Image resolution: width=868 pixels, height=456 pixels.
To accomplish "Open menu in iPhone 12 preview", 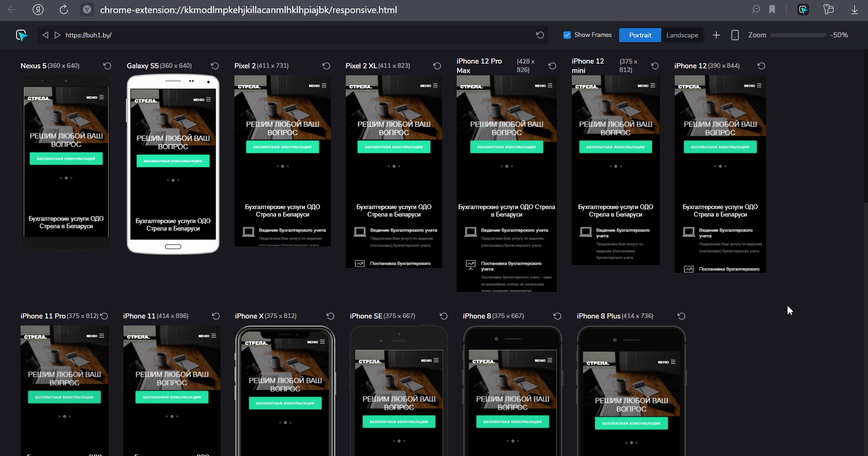I will [x=753, y=86].
